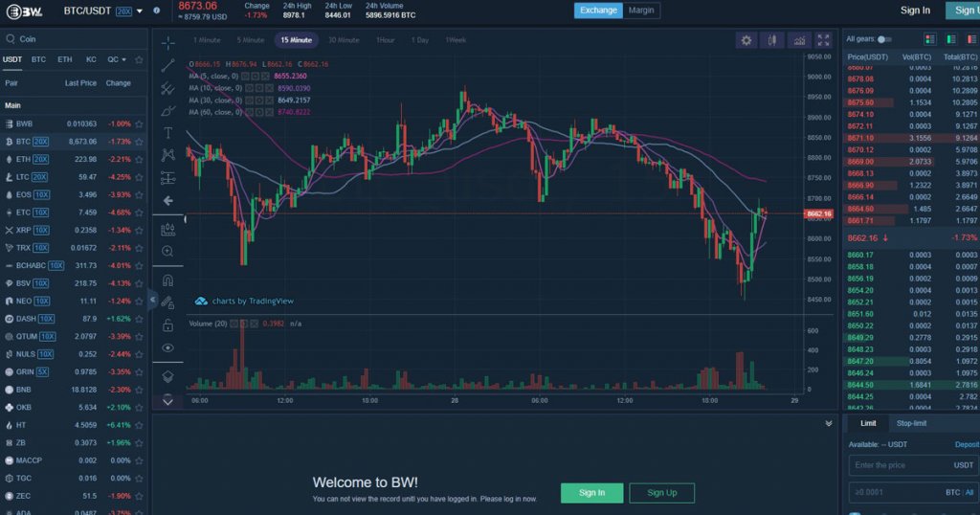Open chart settings gear
Viewport: 980px width, 515px height.
[x=746, y=40]
